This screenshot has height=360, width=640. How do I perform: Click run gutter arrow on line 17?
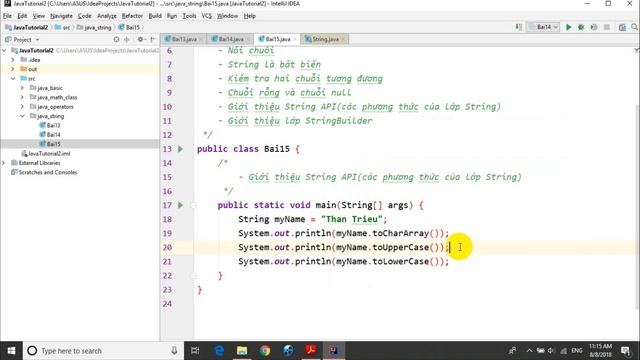pyautogui.click(x=180, y=205)
